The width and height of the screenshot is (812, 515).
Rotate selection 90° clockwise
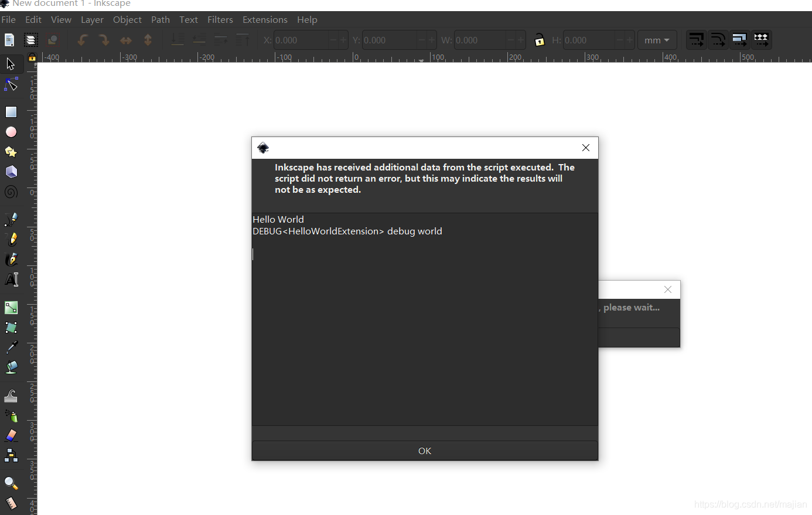pyautogui.click(x=104, y=40)
